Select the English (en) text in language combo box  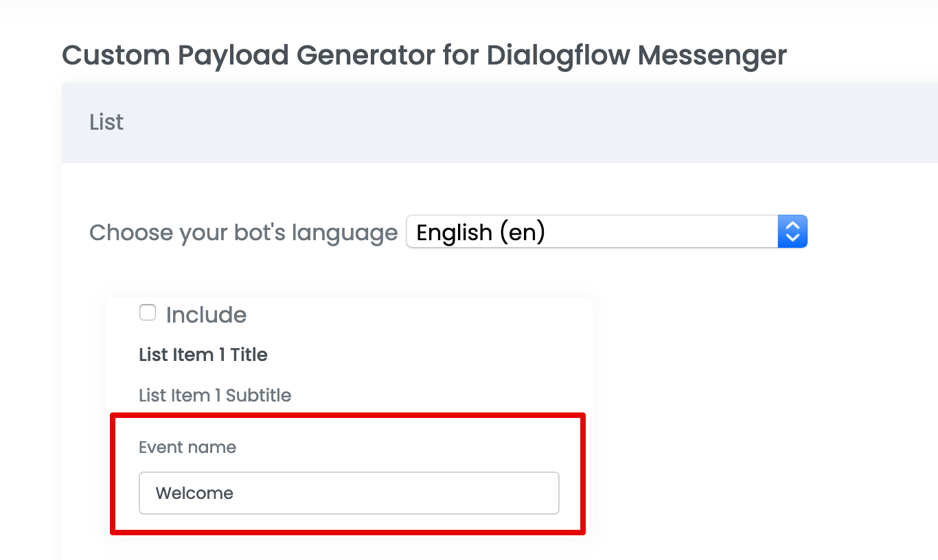(x=481, y=233)
